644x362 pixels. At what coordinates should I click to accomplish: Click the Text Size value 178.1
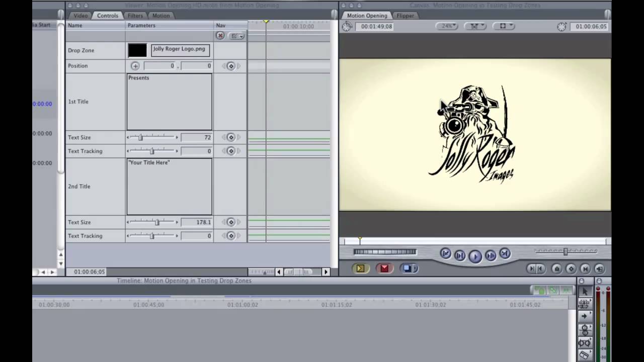[x=196, y=222]
